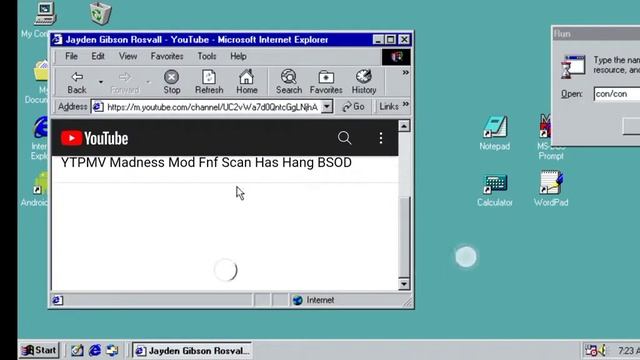This screenshot has height=360, width=640.
Task: Click the YouTube search magnifier icon
Action: click(x=344, y=138)
